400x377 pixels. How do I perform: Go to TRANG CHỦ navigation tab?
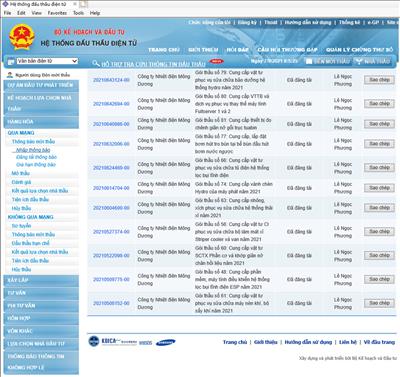point(164,50)
